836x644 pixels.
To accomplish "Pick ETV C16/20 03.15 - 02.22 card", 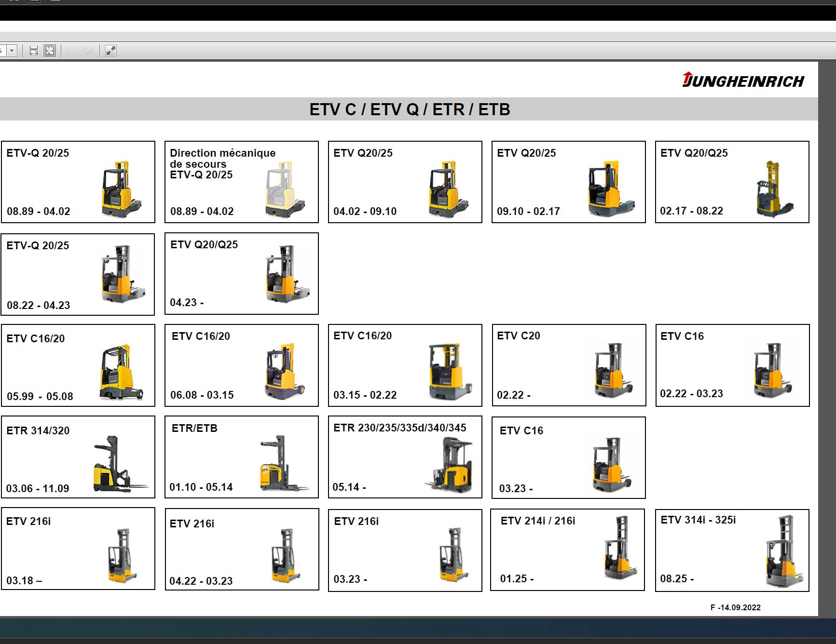I will click(405, 365).
